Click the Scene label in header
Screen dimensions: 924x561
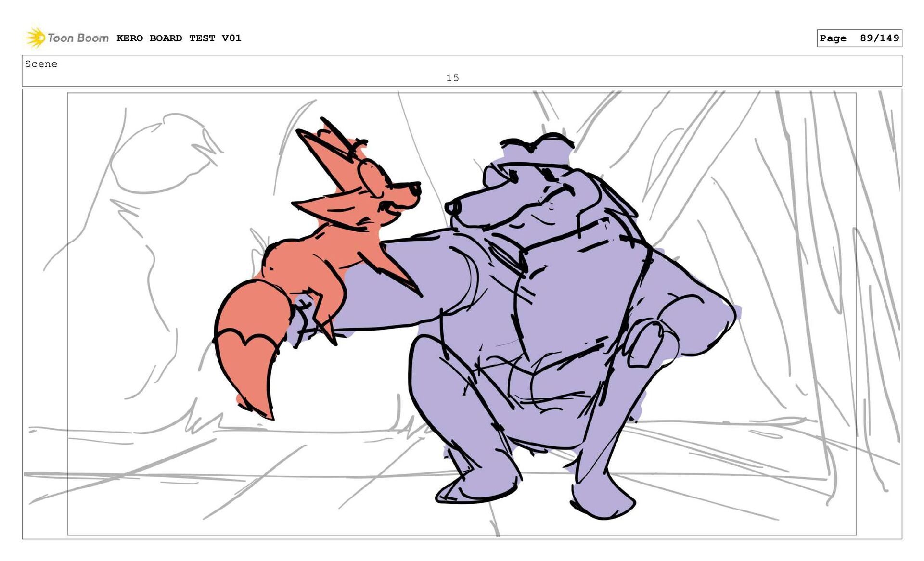point(41,64)
